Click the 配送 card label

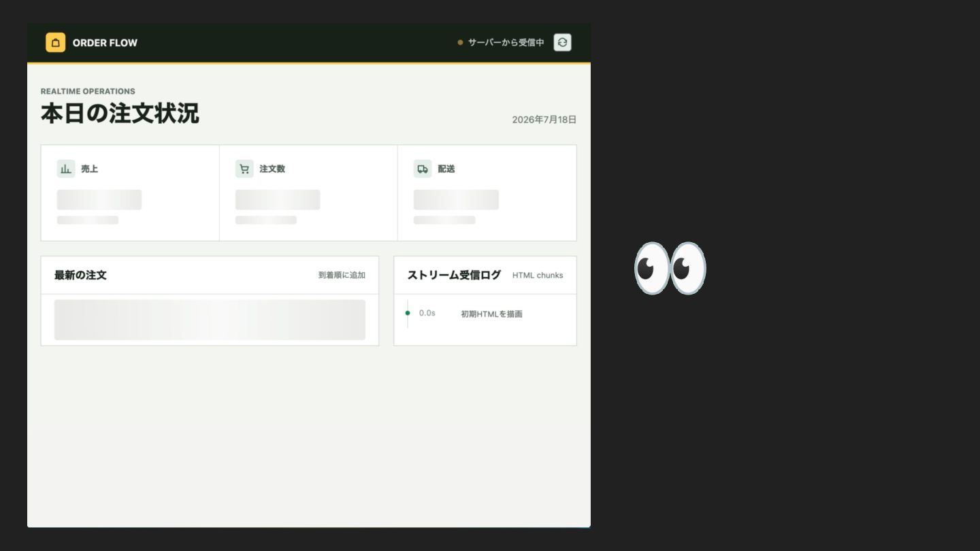click(x=446, y=169)
